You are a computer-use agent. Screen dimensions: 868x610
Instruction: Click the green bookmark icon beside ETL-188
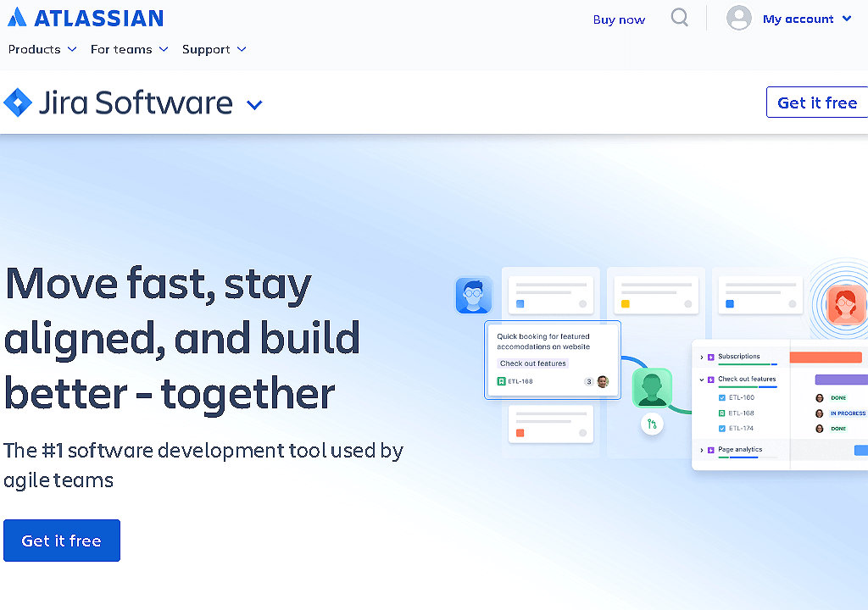point(502,381)
